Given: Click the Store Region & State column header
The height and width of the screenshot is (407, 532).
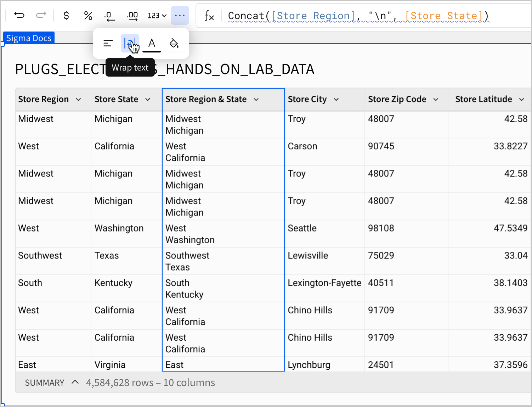Looking at the screenshot, I should point(206,100).
